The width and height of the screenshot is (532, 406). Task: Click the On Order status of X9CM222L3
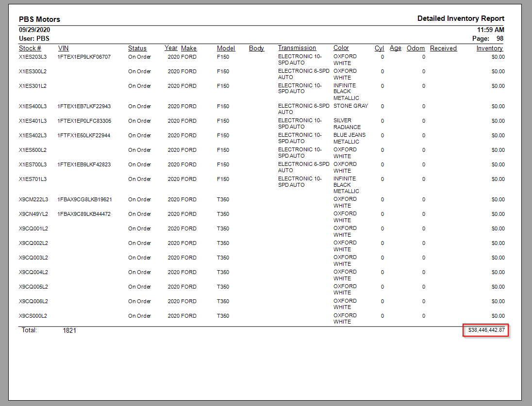(139, 200)
